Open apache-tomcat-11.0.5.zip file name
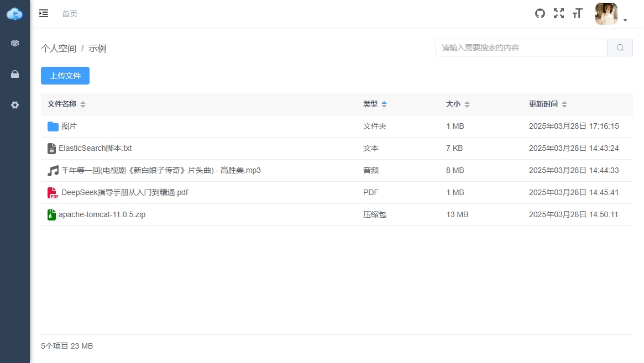This screenshot has height=363, width=644. pyautogui.click(x=102, y=215)
